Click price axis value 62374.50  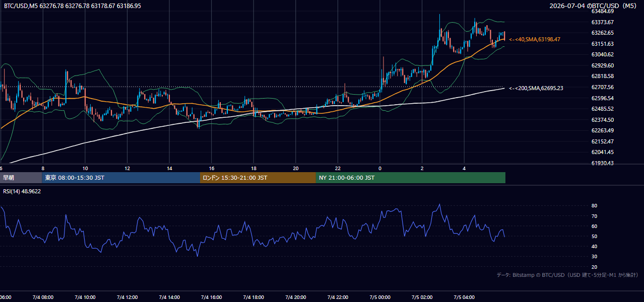(602, 120)
